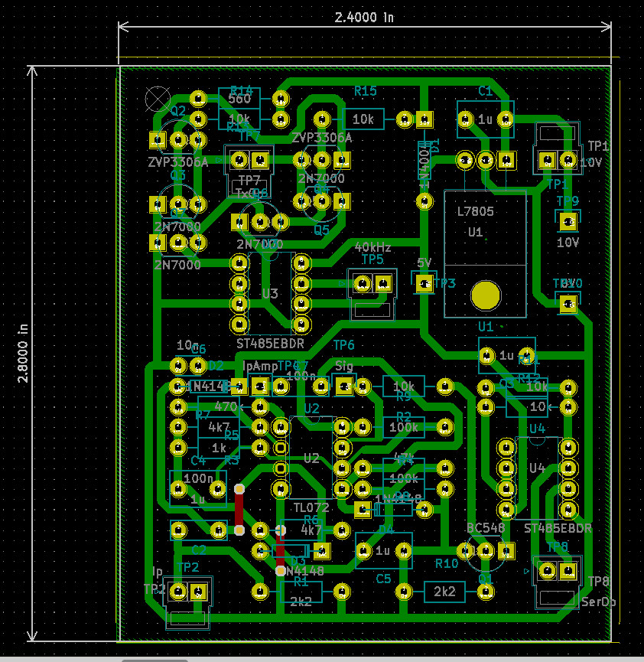
Task: Click the horizontal scrollbar thumb at the bottom
Action: tap(154, 660)
